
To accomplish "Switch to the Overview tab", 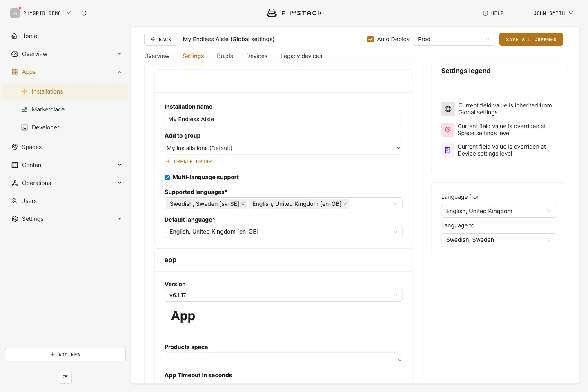I will pos(157,56).
